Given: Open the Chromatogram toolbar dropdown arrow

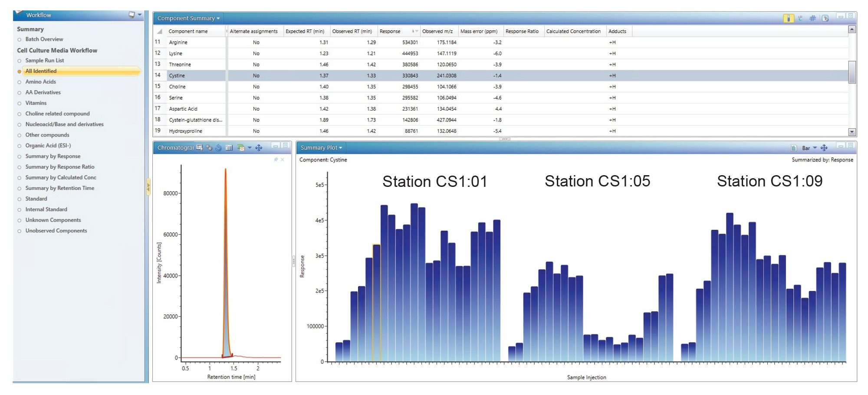Looking at the screenshot, I should [250, 148].
